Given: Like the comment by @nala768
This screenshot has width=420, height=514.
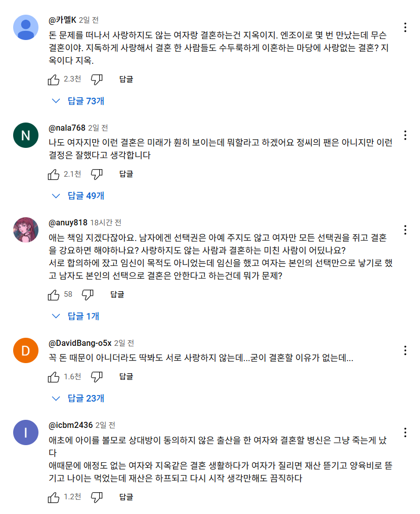Looking at the screenshot, I should point(54,174).
